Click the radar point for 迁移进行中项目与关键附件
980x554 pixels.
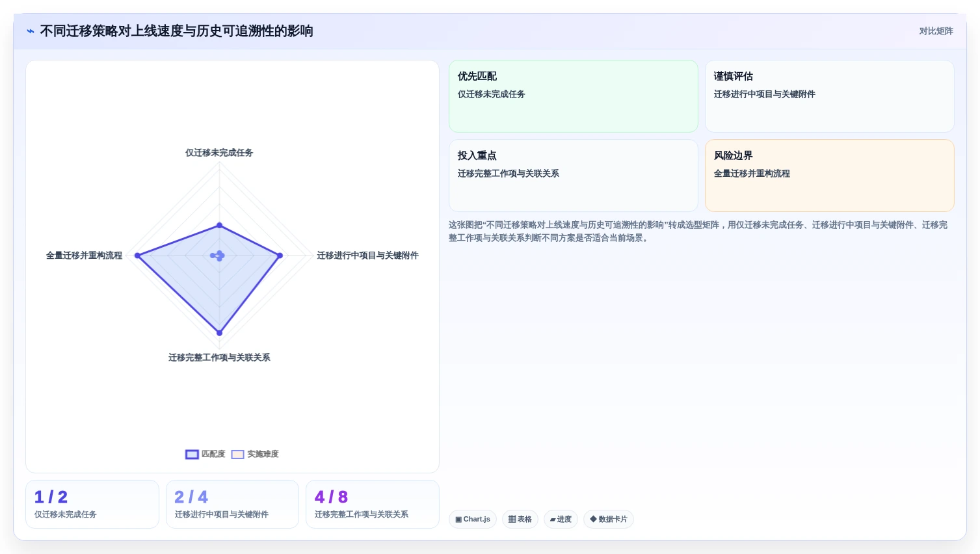280,256
